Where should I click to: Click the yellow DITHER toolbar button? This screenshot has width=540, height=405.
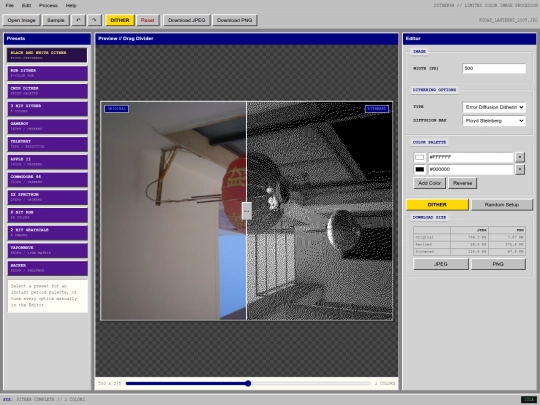point(120,20)
